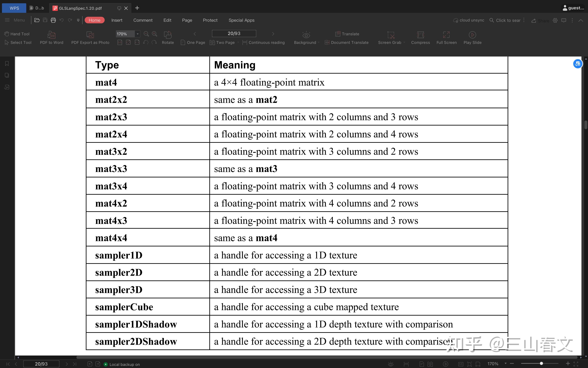This screenshot has width=588, height=368.
Task: Switch to the Page tab
Action: click(x=187, y=20)
